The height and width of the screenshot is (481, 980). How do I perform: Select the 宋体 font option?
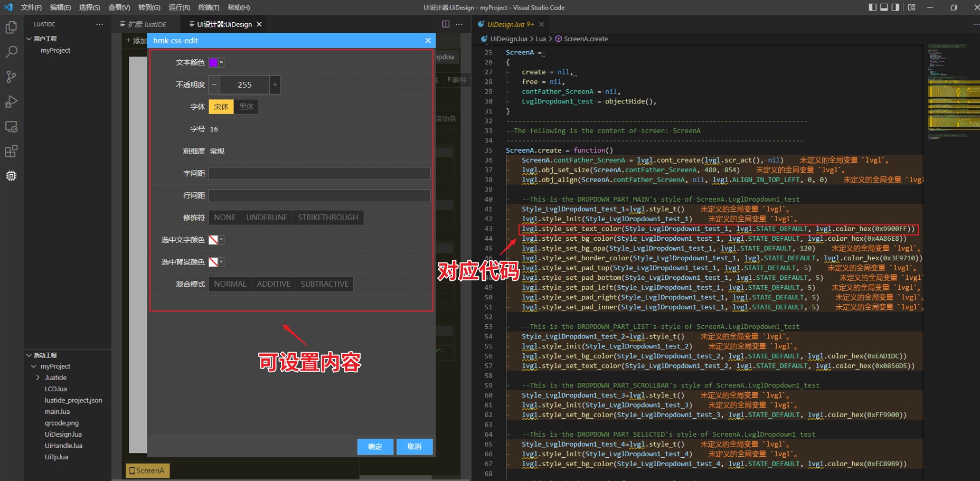[x=221, y=107]
